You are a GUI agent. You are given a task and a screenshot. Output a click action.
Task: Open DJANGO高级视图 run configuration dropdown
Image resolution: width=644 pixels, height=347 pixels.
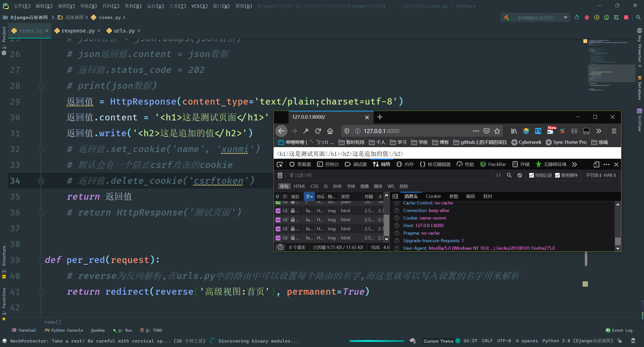point(565,18)
